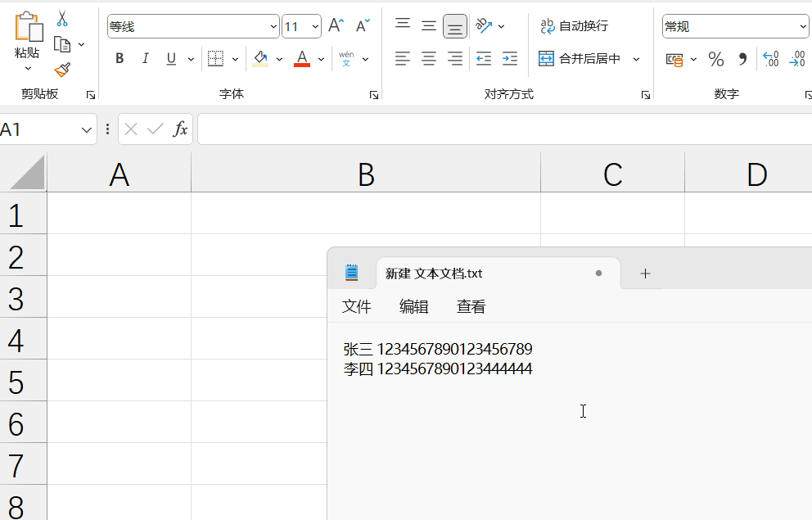Open 文件 menu in Notepad
The width and height of the screenshot is (812, 520).
pyautogui.click(x=356, y=306)
